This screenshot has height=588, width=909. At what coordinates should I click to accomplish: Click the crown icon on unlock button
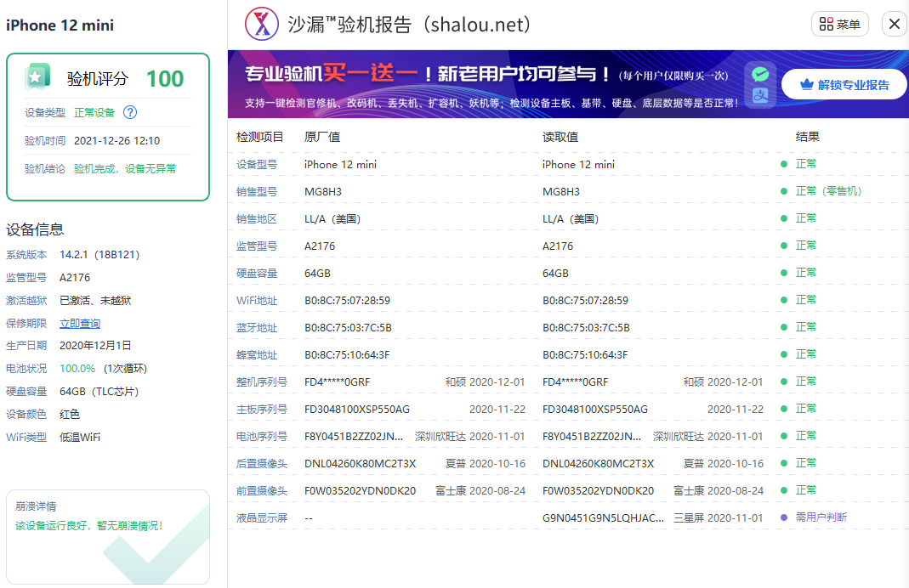[x=806, y=85]
